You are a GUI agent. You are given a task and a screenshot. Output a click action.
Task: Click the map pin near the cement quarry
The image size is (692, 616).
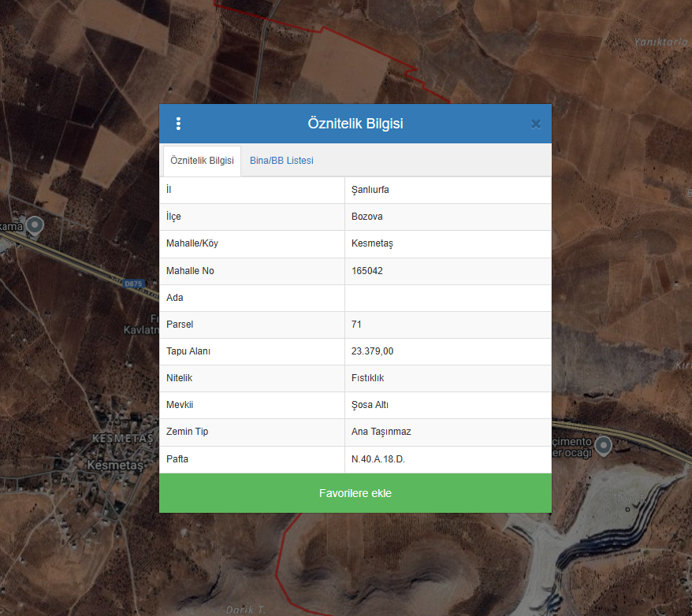click(604, 447)
